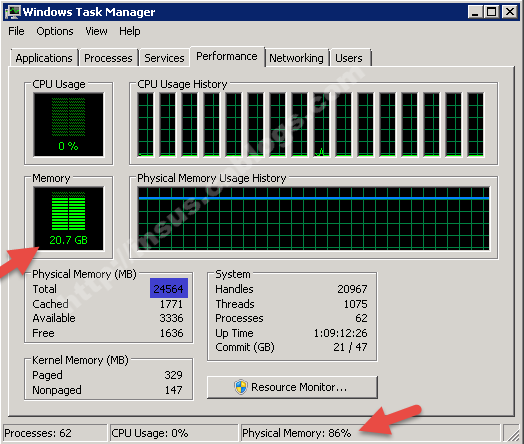Click the System group label

pos(233,274)
